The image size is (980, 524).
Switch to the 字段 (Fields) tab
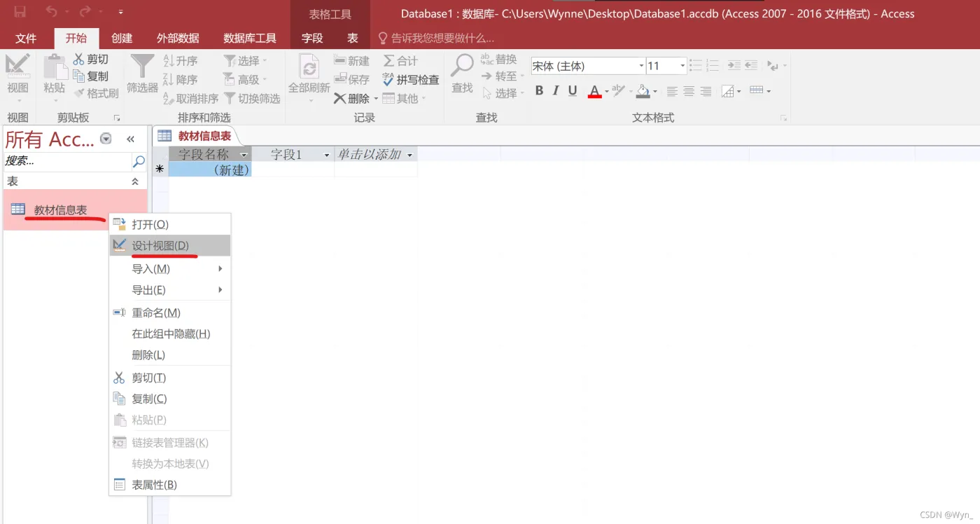(312, 38)
